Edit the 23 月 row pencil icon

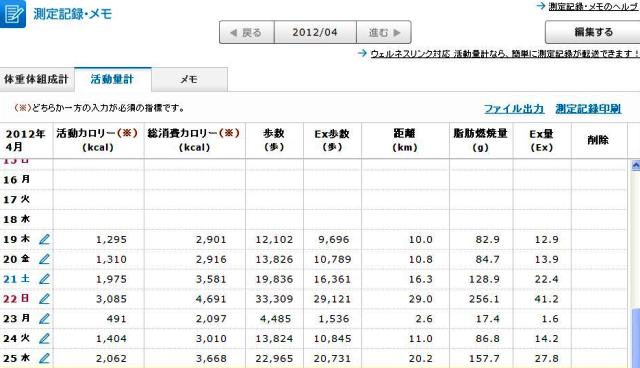[x=44, y=319]
